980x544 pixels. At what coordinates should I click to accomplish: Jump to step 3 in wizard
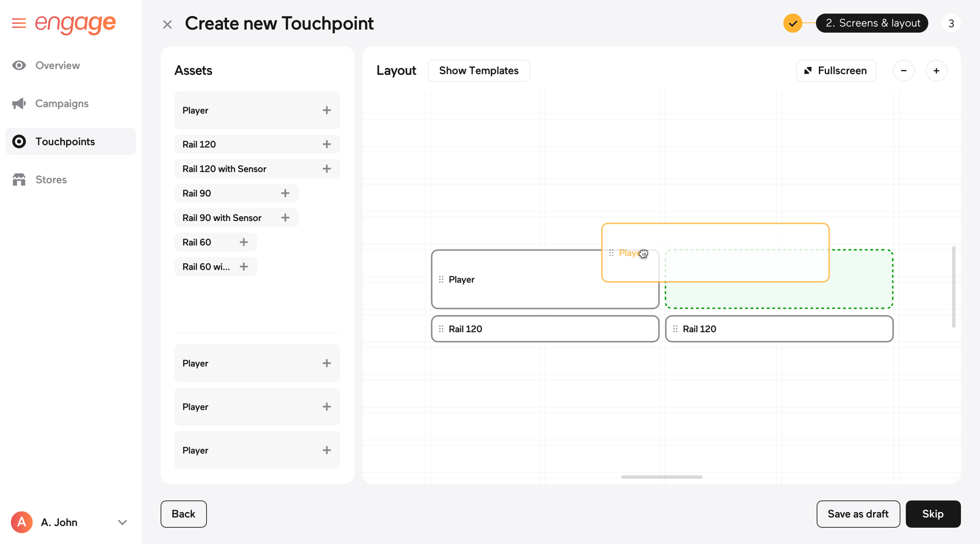pos(951,23)
